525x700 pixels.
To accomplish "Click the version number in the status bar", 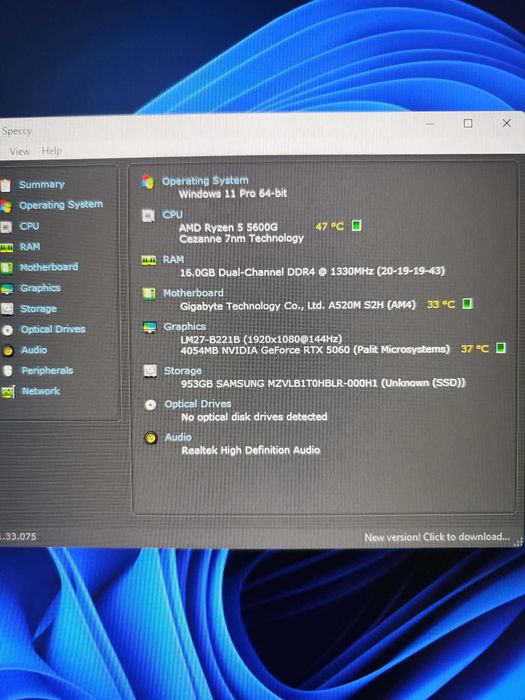I will point(18,537).
